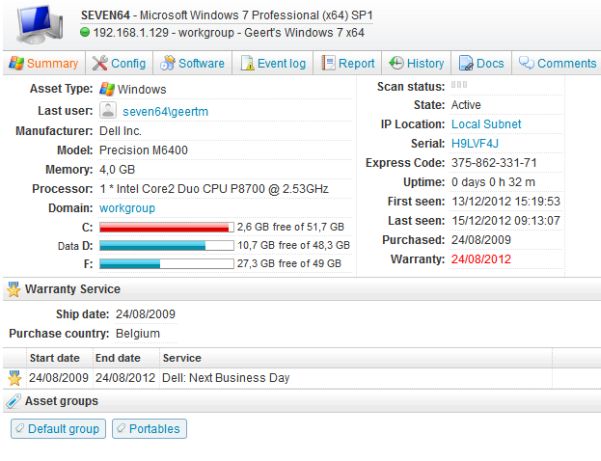Click the State value Active
The image size is (601, 461).
(x=466, y=105)
